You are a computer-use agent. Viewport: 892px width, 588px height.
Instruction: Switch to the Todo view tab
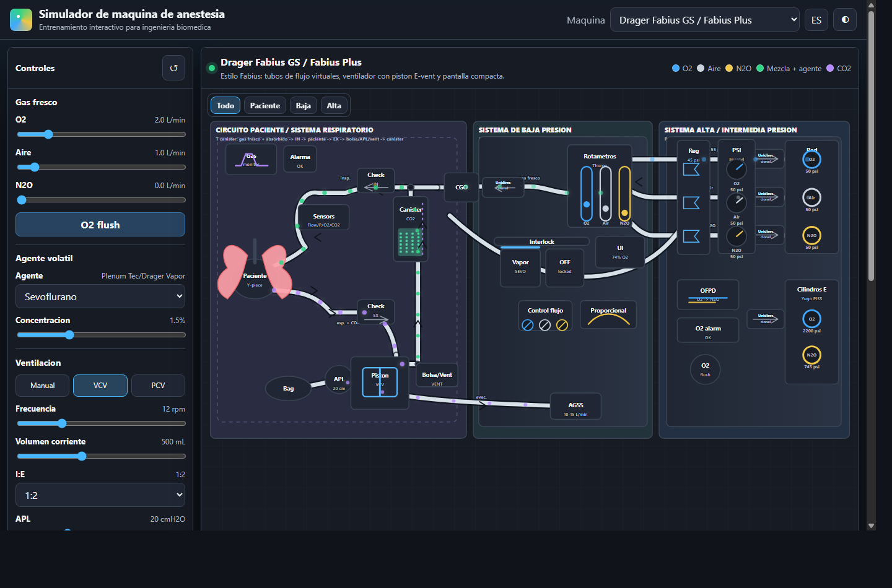(225, 105)
